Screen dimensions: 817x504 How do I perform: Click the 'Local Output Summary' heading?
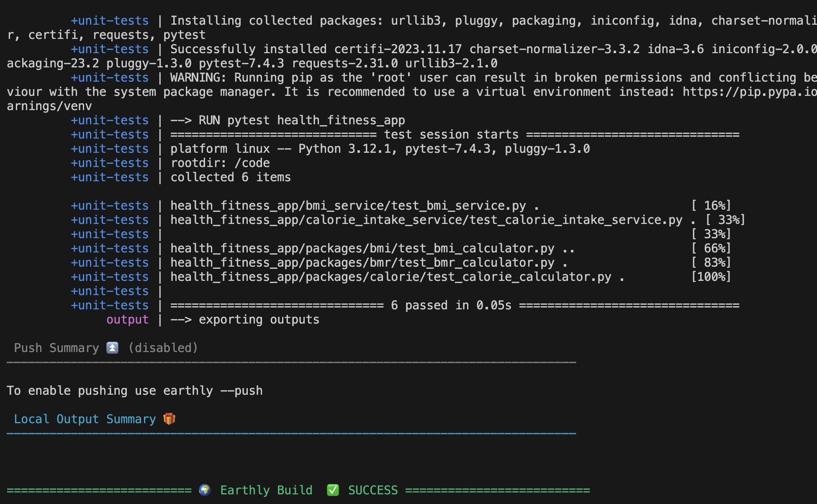85,419
